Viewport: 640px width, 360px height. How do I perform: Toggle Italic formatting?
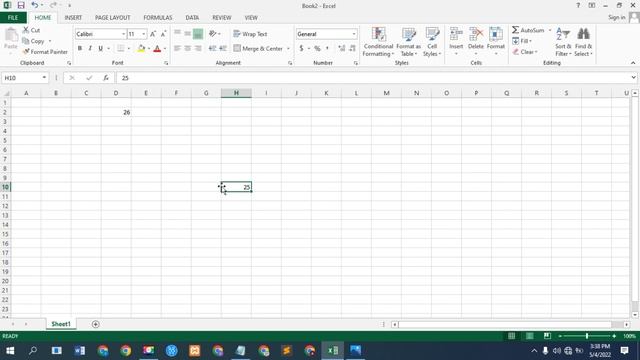coord(90,49)
